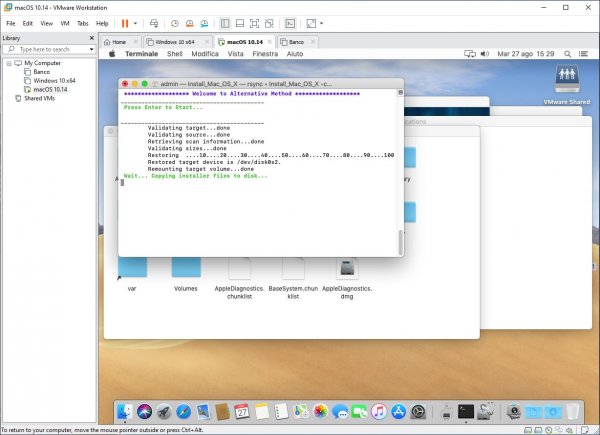Screen dimensions: 600x435
Task: Expand the power options dropdown arrow
Action: 137,23
